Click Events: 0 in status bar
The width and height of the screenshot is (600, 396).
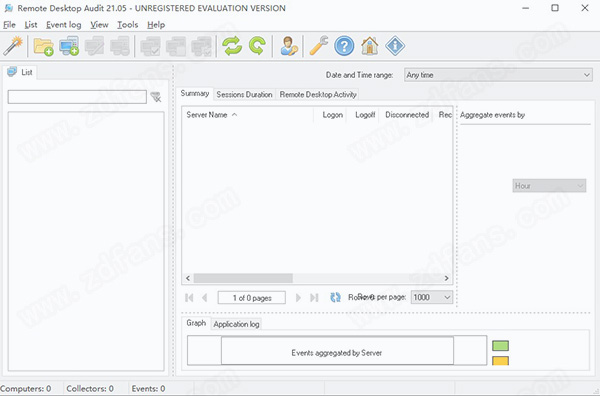coord(148,389)
